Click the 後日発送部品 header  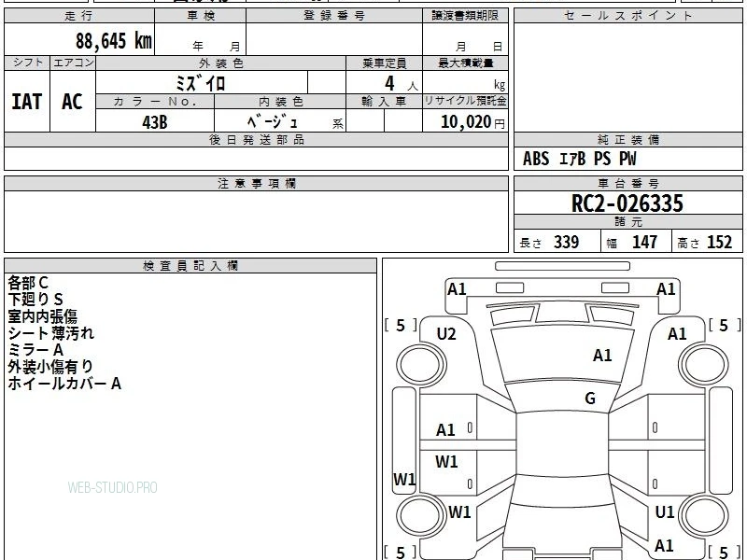256,139
